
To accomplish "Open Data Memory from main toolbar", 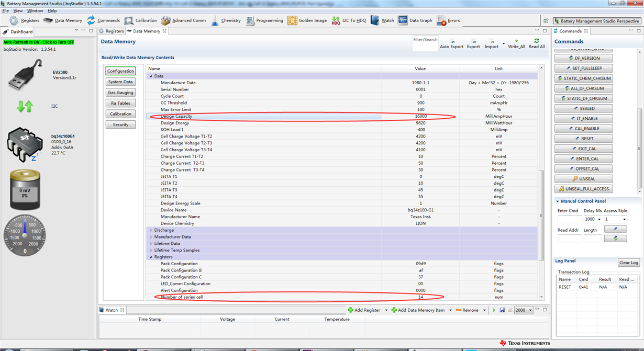I will tap(63, 20).
